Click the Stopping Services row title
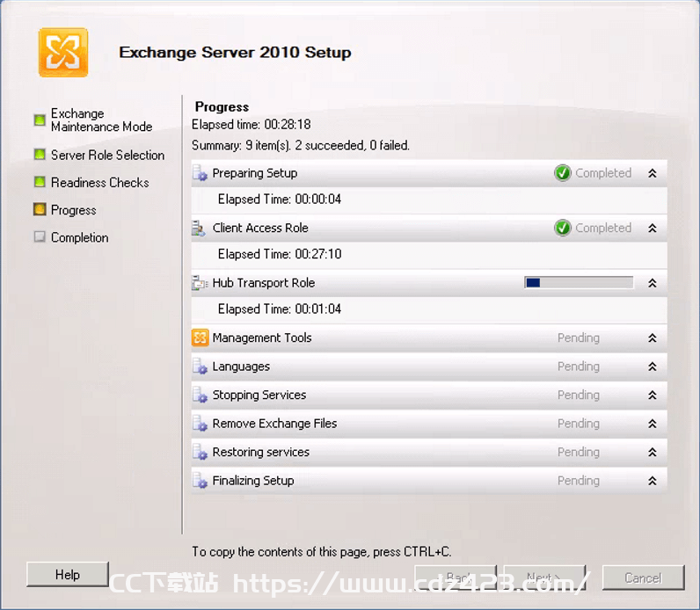Image resolution: width=700 pixels, height=610 pixels. tap(259, 395)
